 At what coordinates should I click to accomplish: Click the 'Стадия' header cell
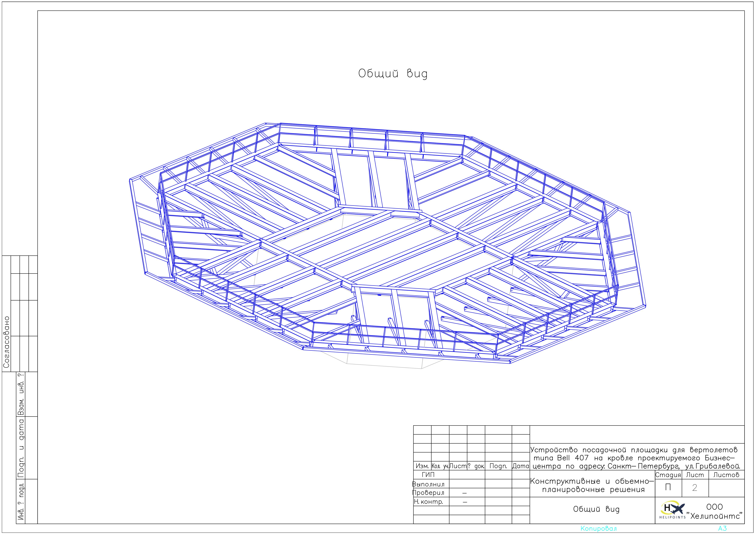[668, 475]
